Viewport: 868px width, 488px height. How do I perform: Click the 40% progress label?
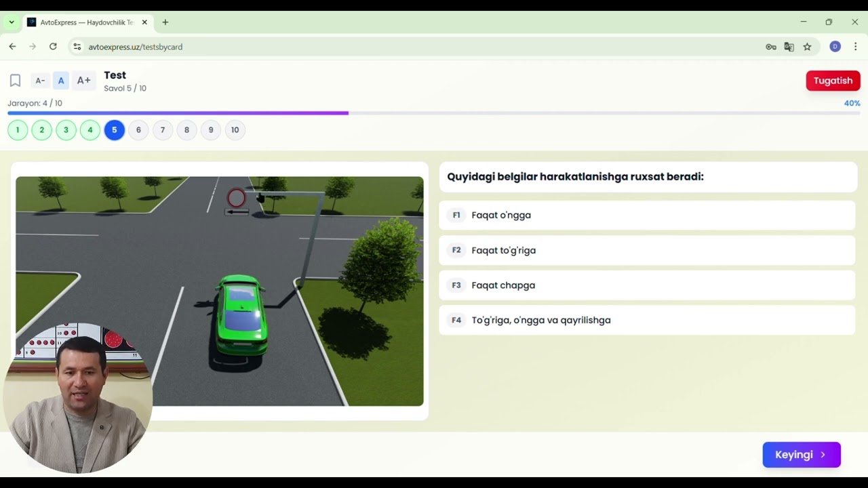(852, 103)
